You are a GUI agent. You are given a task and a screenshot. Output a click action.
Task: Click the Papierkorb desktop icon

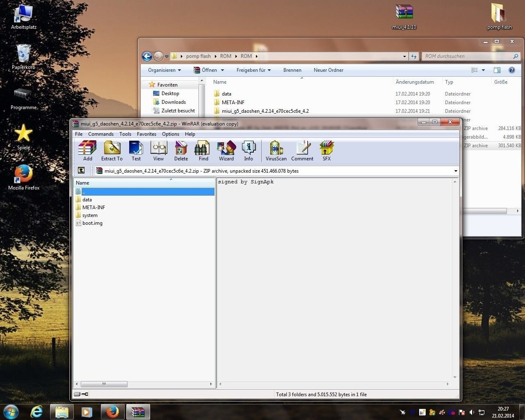[23, 57]
